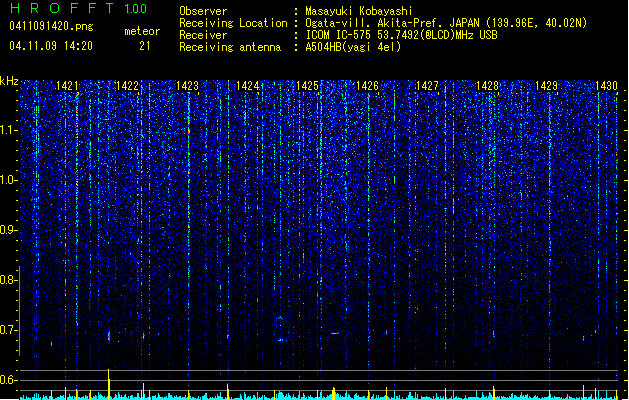Screen dimensions: 629x400
Task: Click the 0.9 kHz axis label
Action: point(8,230)
